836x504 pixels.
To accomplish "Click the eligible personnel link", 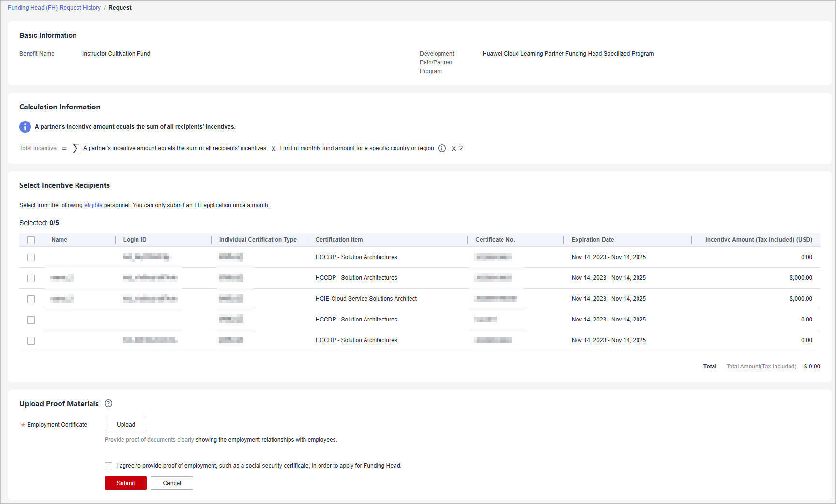I will (93, 205).
